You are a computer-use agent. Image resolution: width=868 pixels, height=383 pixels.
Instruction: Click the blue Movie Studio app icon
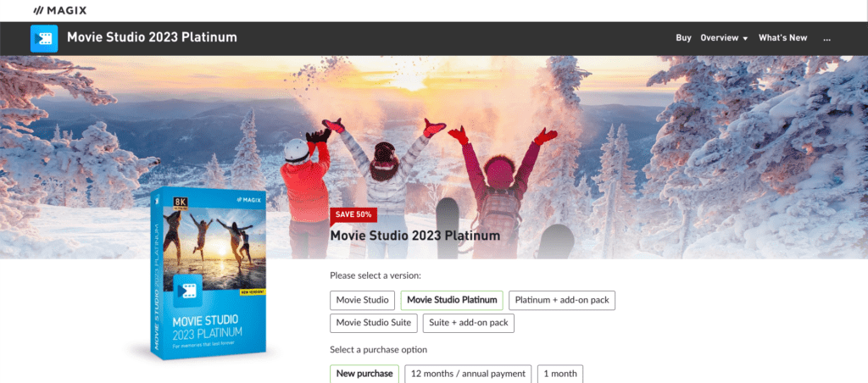point(44,38)
